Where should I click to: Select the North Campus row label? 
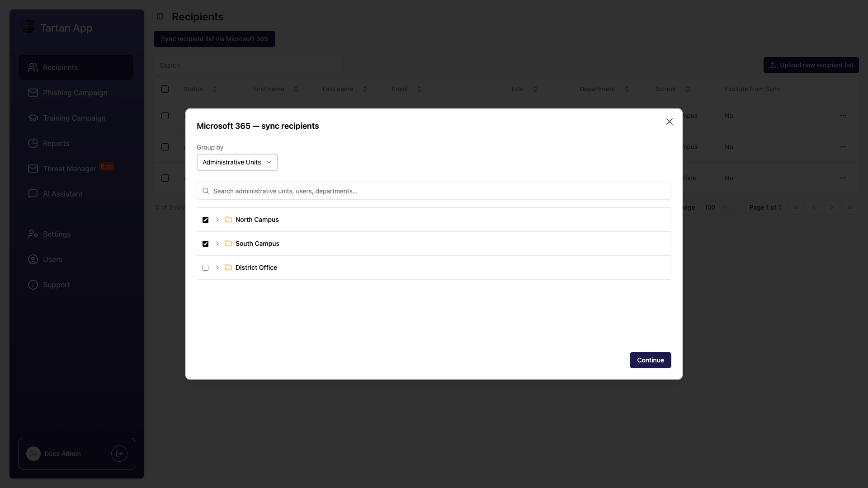coord(257,220)
